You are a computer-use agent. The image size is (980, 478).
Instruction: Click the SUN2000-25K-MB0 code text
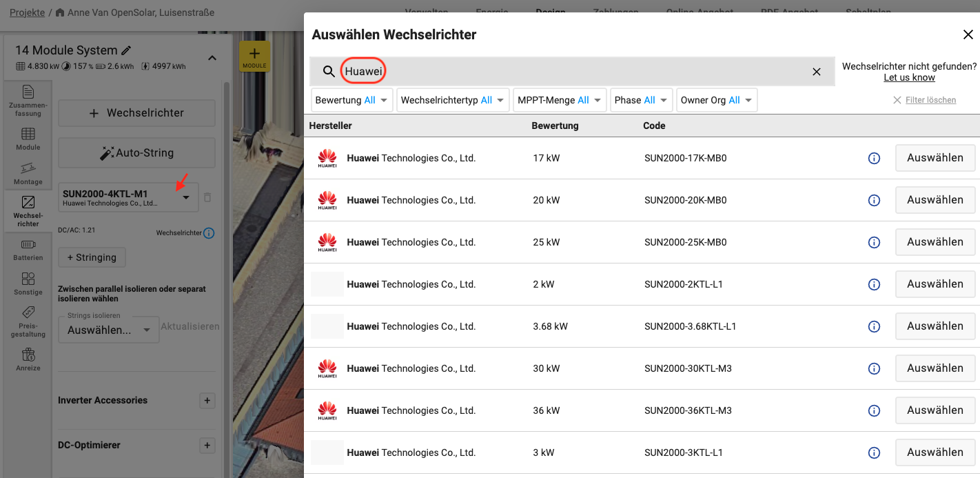(686, 243)
